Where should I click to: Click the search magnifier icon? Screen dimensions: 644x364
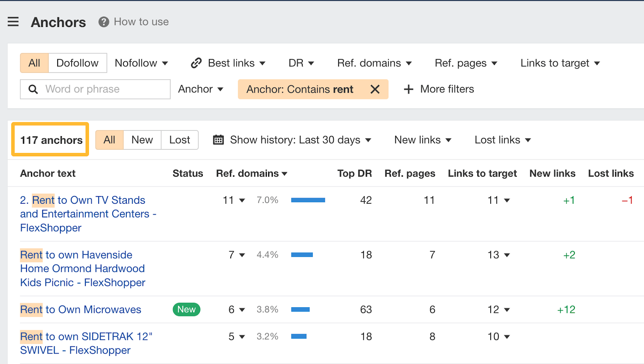(33, 89)
